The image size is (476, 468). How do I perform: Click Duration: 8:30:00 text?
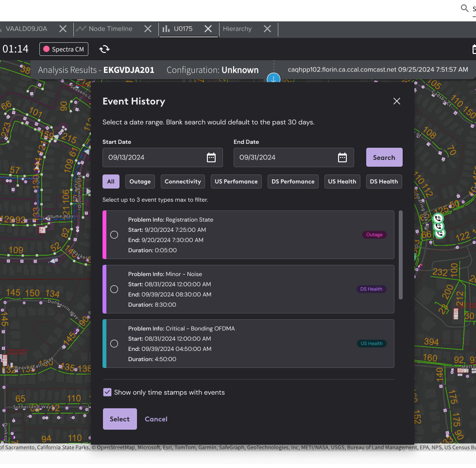[152, 305]
